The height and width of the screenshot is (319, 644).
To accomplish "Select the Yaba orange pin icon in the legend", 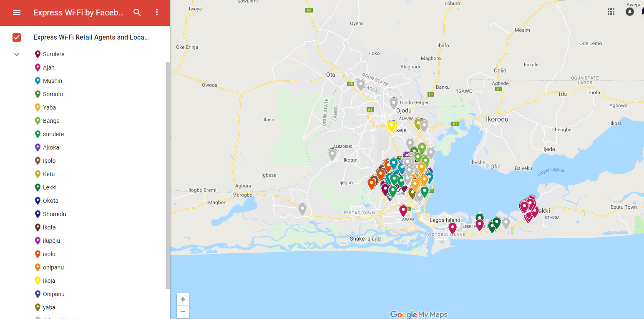I will pyautogui.click(x=38, y=107).
